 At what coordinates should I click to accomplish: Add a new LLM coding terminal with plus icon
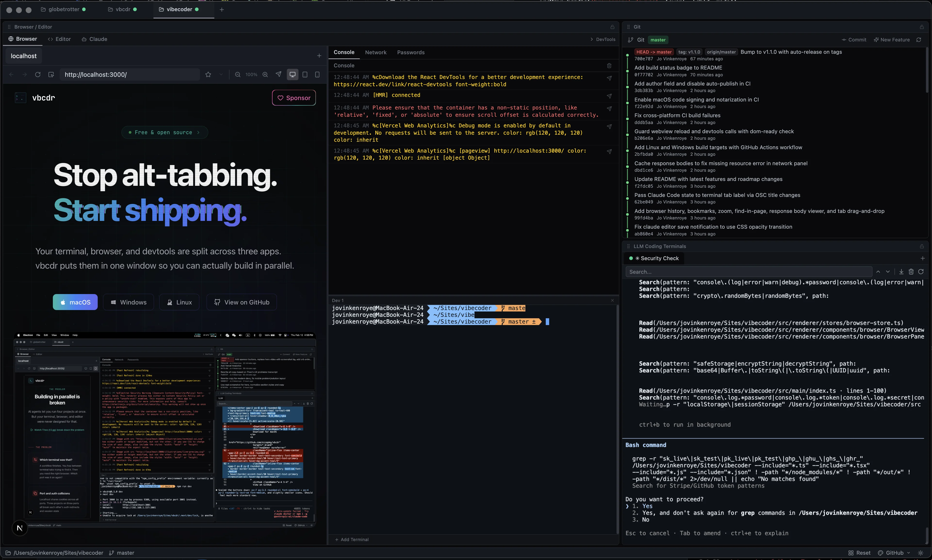(923, 258)
